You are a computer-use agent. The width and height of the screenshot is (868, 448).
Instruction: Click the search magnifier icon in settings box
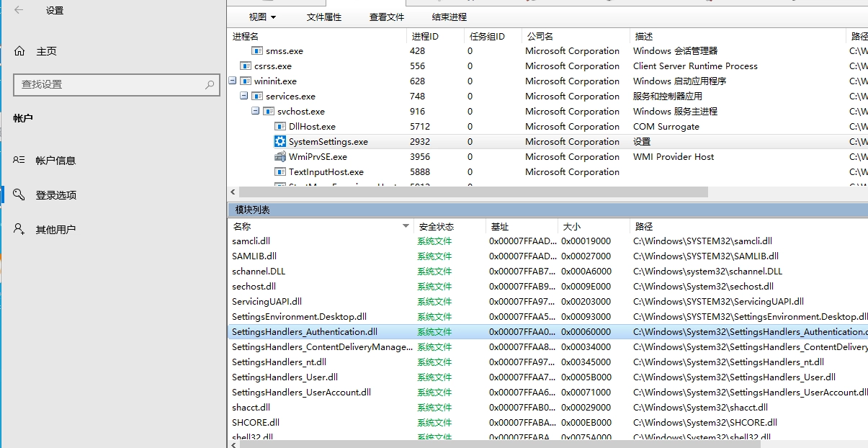coord(210,84)
